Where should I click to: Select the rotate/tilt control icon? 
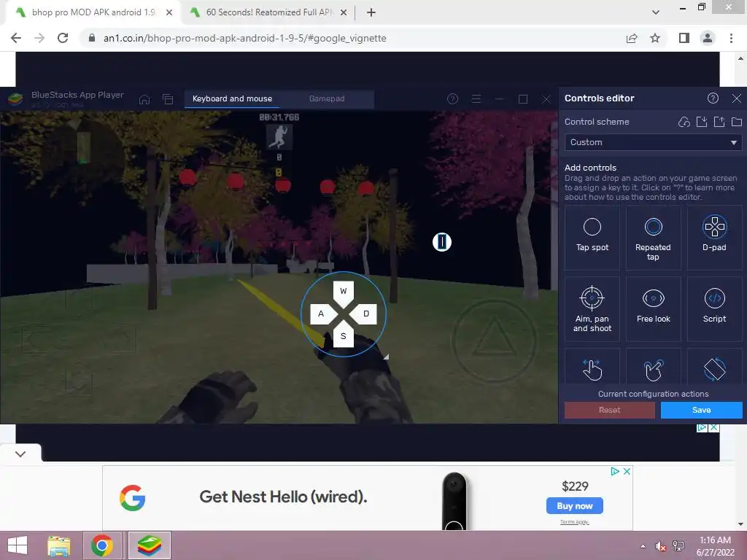715,370
